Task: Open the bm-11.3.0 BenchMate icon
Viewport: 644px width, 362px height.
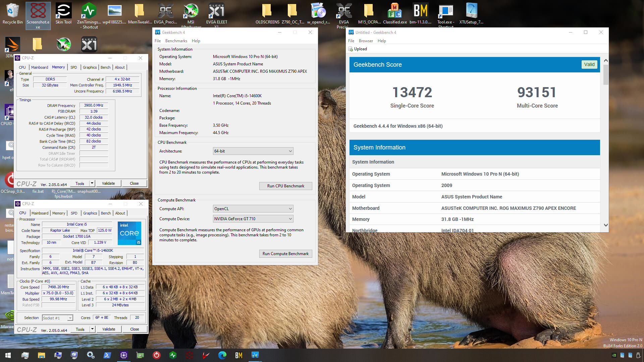Action: 420,13
